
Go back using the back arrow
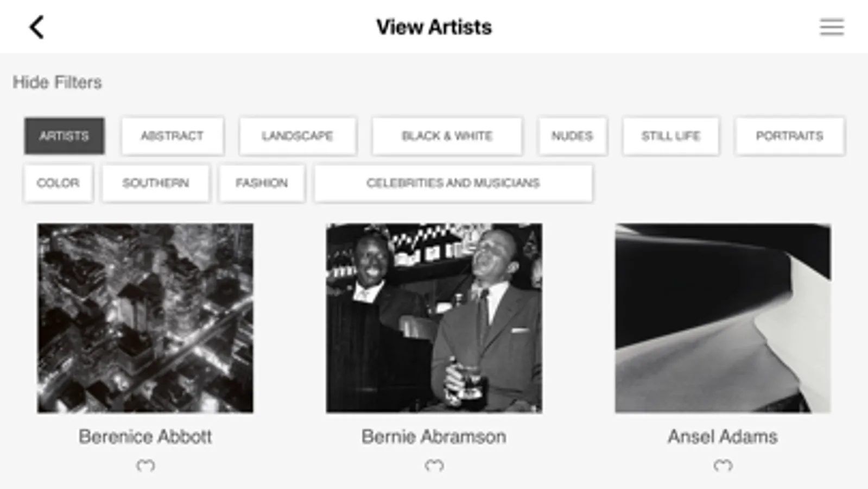36,27
